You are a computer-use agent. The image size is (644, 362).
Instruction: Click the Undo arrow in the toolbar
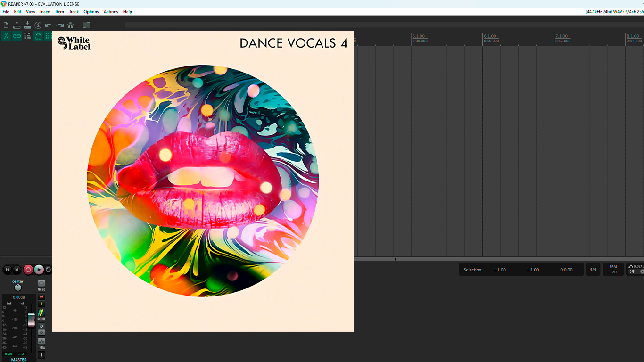pos(49,25)
